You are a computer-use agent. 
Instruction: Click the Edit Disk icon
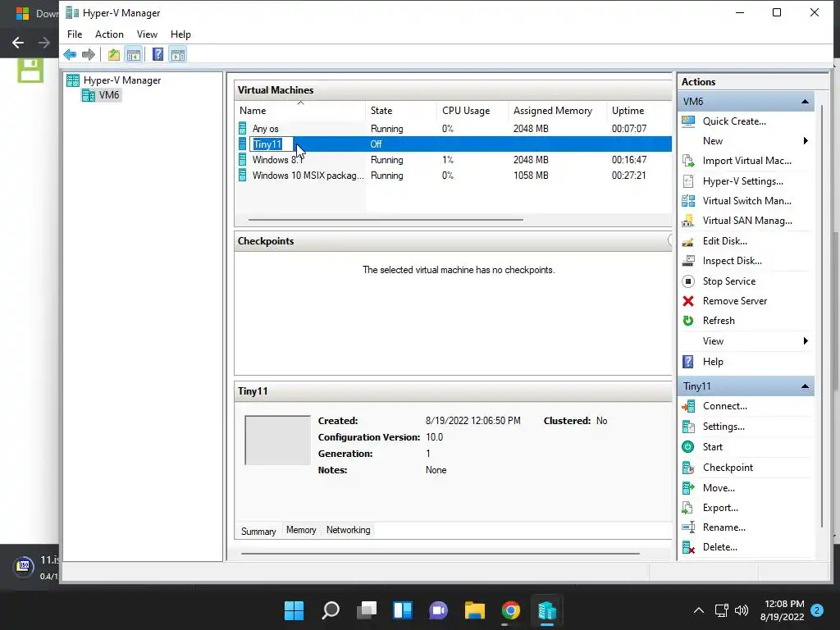coord(688,241)
